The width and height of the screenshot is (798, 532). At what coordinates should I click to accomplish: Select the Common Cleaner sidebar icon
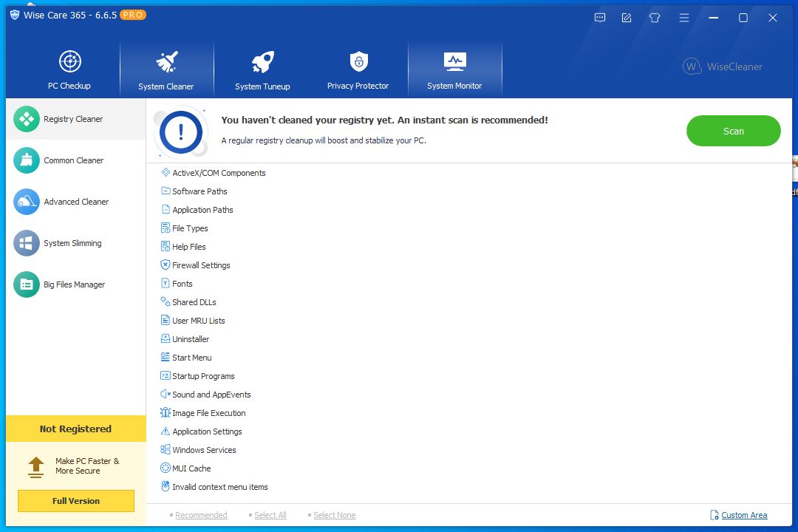(27, 160)
